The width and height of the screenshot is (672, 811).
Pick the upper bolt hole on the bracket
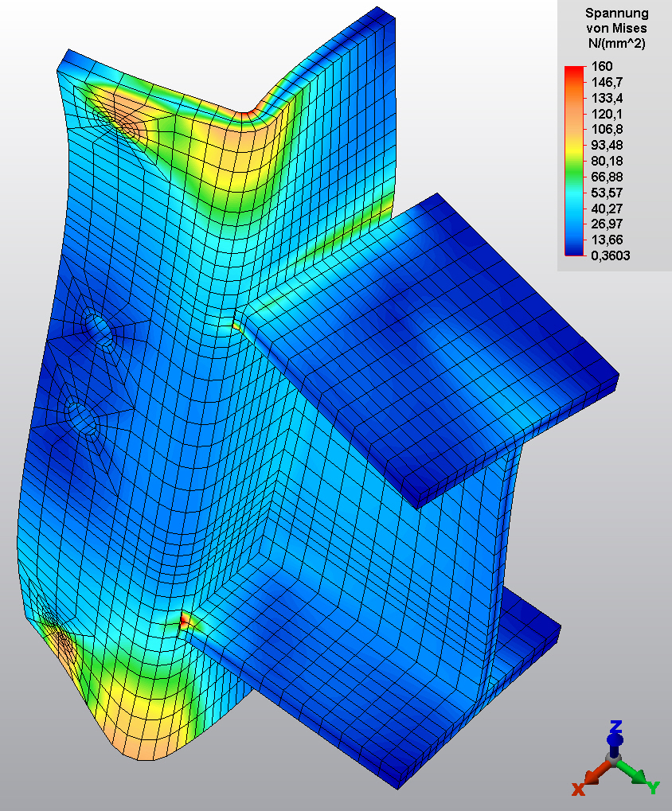99,326
